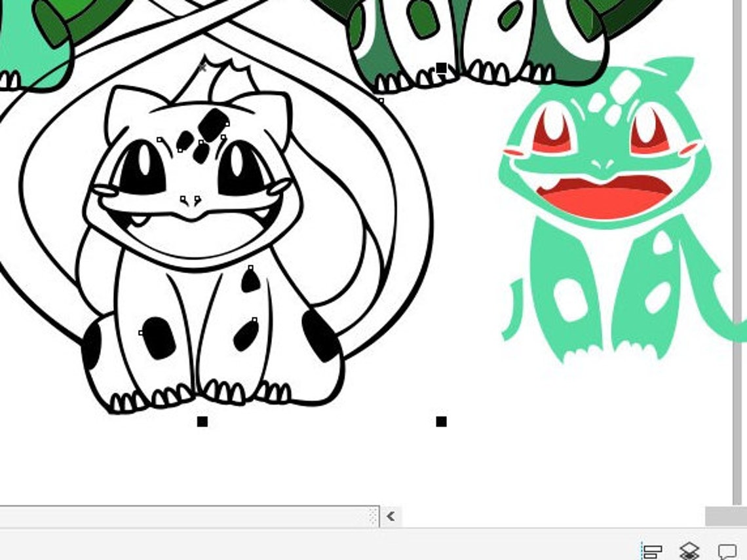This screenshot has width=747, height=560.
Task: Click the bottom-left black selection handle
Action: click(x=201, y=421)
